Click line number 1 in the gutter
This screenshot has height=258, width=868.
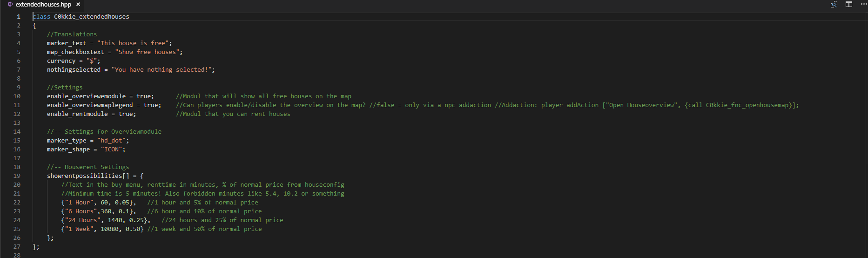19,16
